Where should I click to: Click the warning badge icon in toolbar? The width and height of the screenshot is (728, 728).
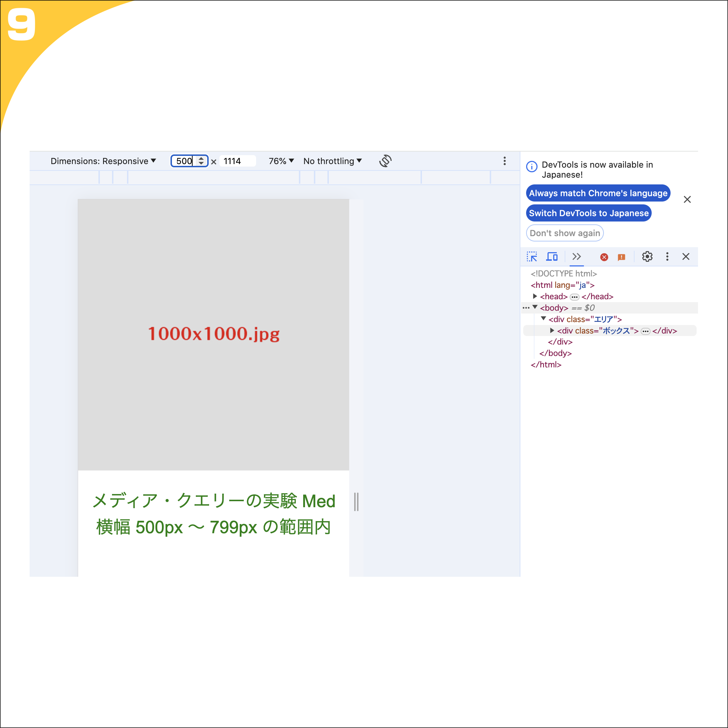tap(621, 257)
